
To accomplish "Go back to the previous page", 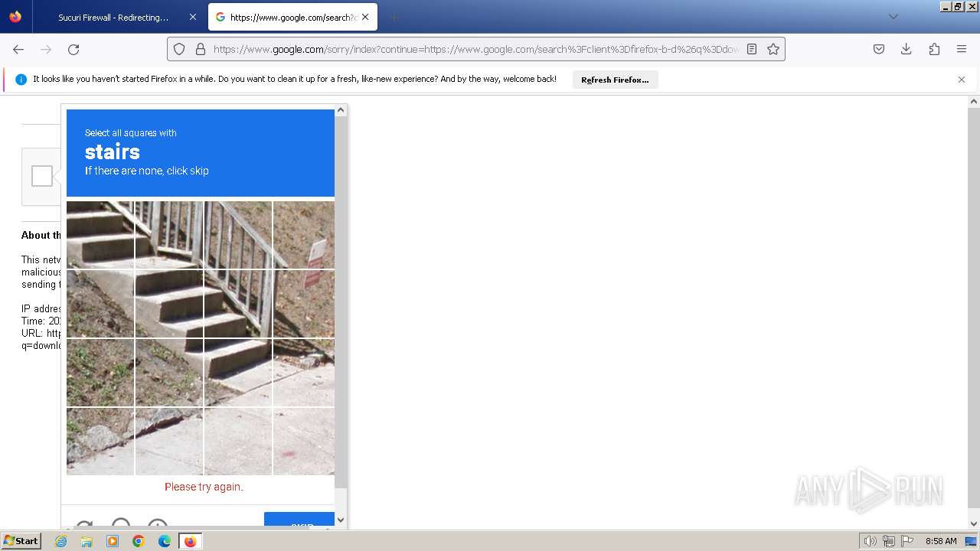I will tap(18, 49).
